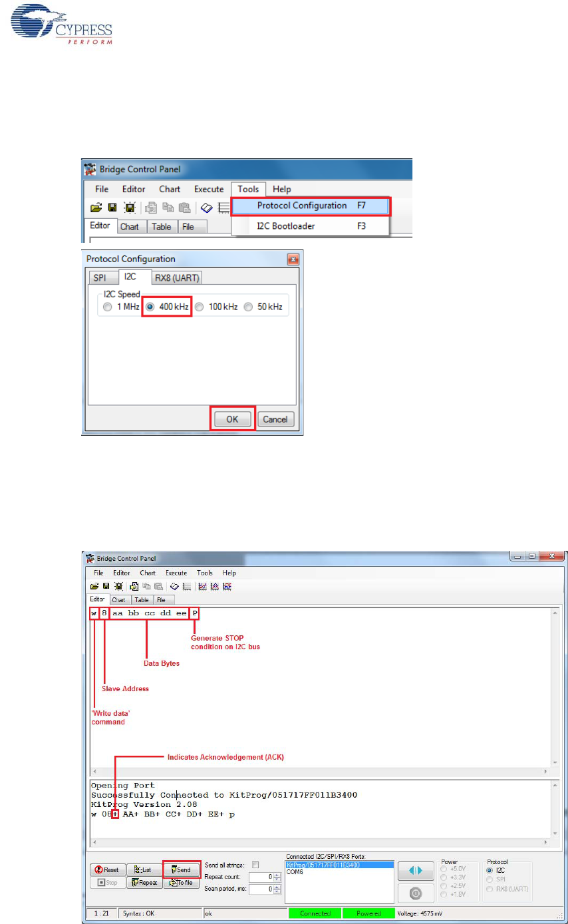Viewport: 568px width, 924px height.
Task: Open the Help menu in the full Bridge Control Panel
Action: [x=229, y=573]
